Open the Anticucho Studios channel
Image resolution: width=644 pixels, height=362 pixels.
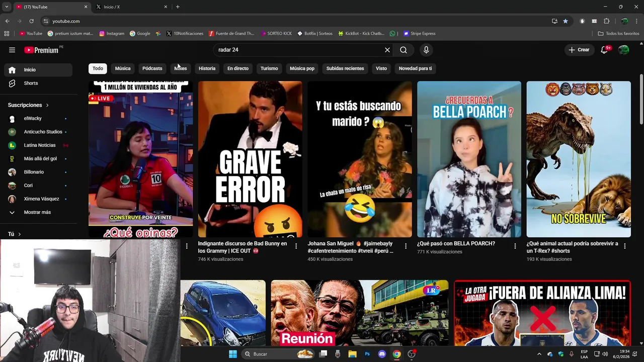tap(38, 132)
